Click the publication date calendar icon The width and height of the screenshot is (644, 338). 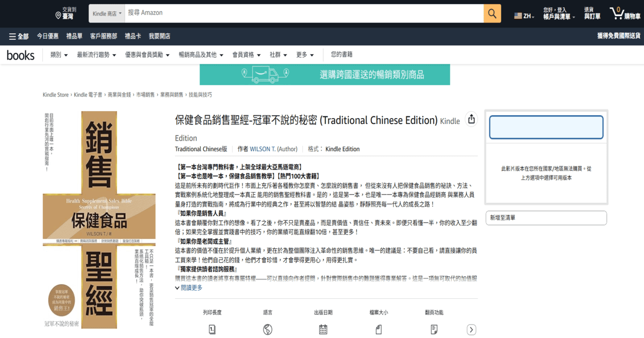[x=323, y=329]
